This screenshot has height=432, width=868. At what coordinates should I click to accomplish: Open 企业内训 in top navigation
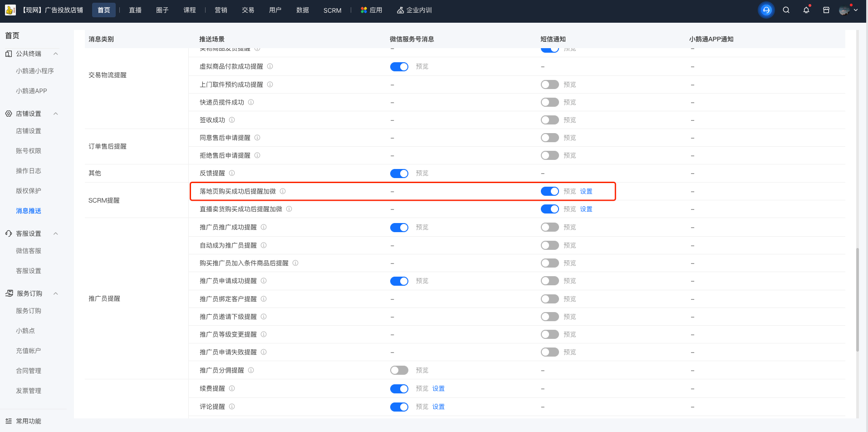[x=414, y=10]
